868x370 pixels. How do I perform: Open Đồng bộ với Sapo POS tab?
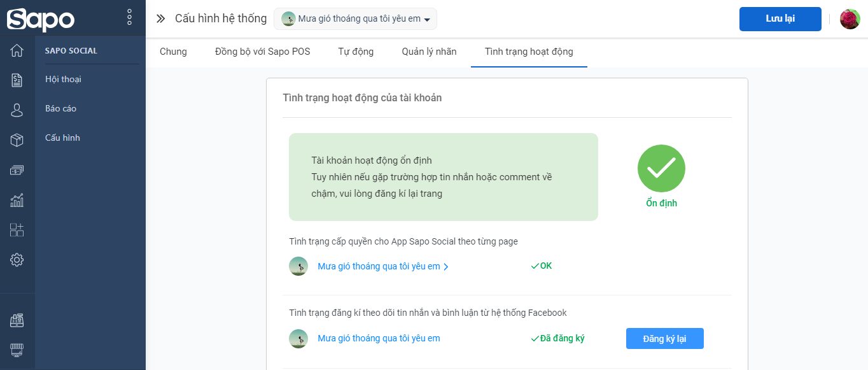coord(263,52)
